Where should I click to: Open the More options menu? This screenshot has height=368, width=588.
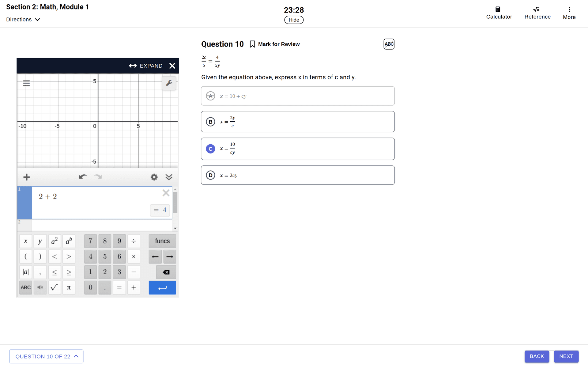point(569,13)
